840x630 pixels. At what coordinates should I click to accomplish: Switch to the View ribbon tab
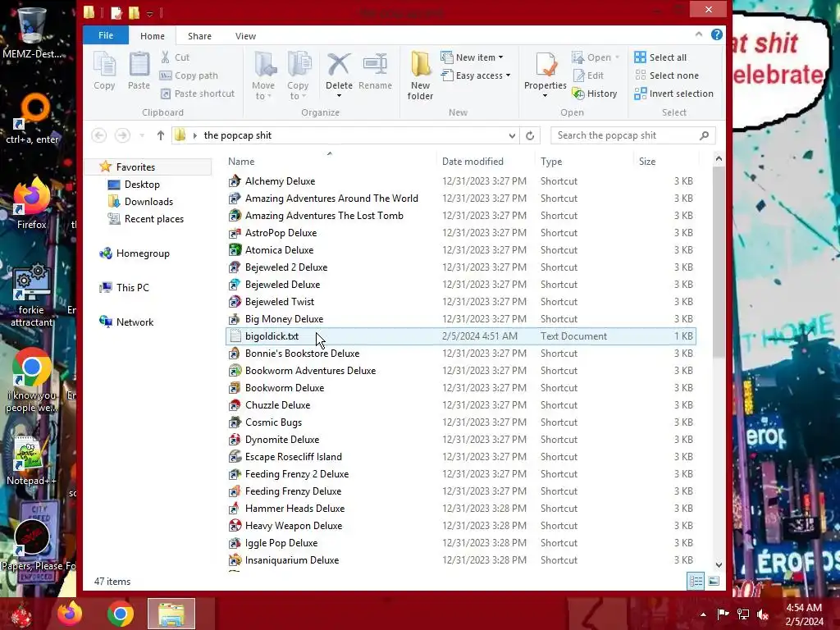245,36
